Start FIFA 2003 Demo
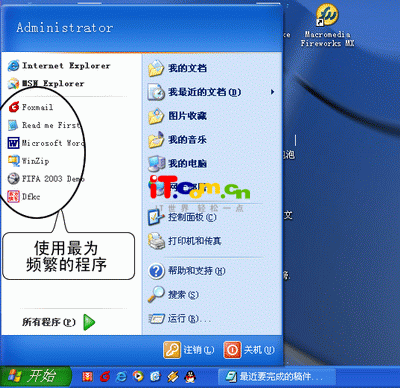Screen dimensions: 400x388 [x=46, y=179]
